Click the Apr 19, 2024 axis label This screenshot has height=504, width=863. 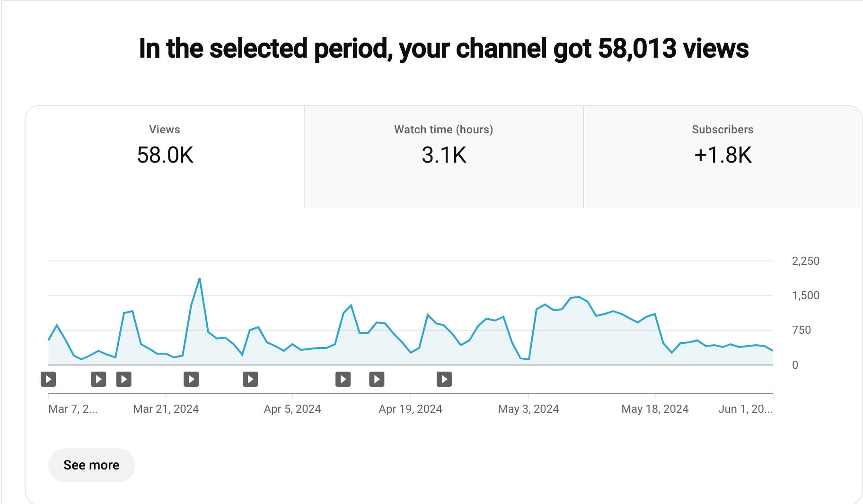coord(410,409)
